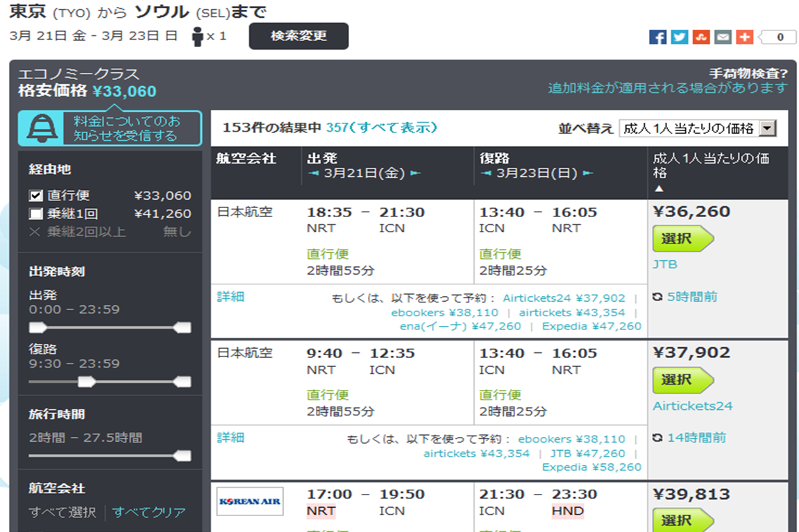This screenshot has height=532, width=799.
Task: Click refresh icon next to 5時間前
Action: [x=658, y=297]
